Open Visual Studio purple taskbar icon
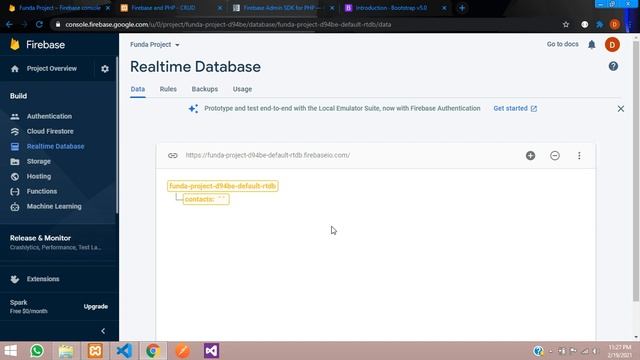640x360 pixels. [211, 351]
